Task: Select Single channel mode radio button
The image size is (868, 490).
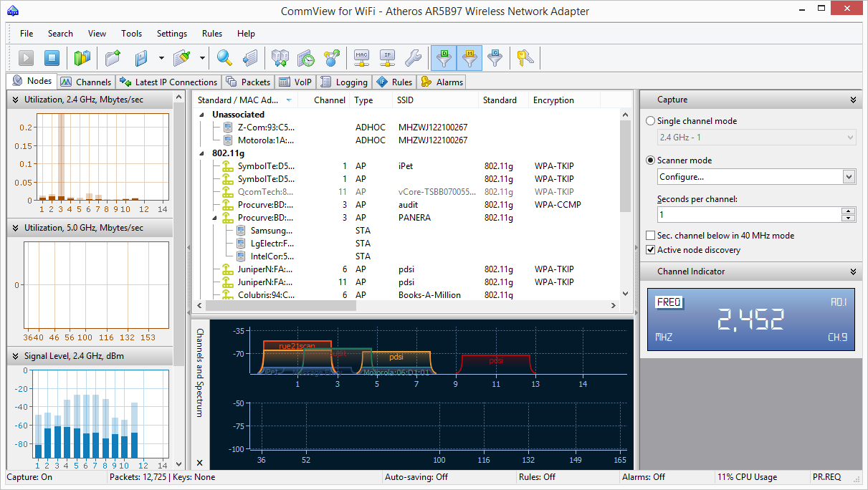Action: 651,121
